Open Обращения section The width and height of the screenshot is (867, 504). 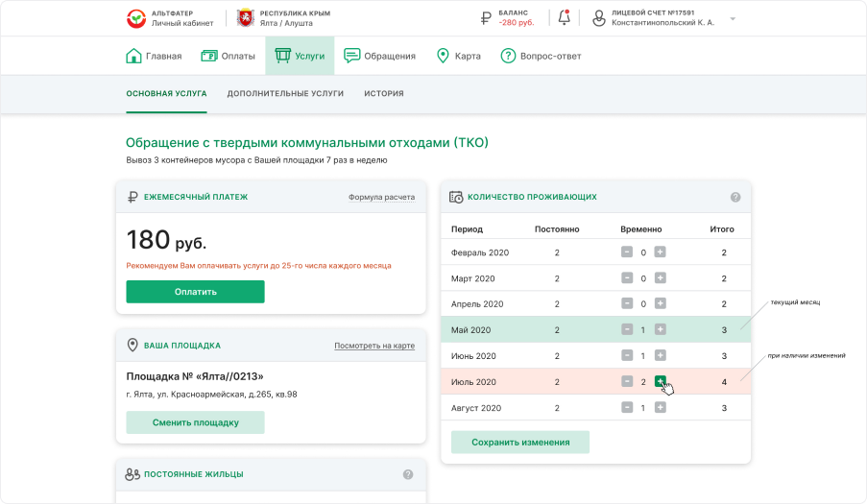pos(379,56)
